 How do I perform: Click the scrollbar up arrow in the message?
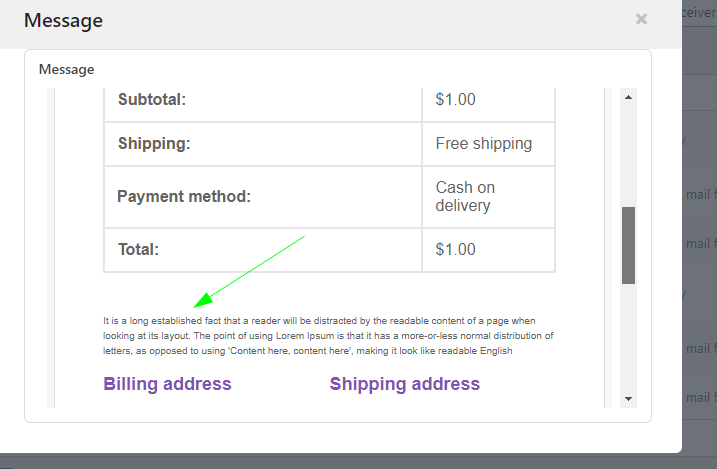[x=628, y=97]
